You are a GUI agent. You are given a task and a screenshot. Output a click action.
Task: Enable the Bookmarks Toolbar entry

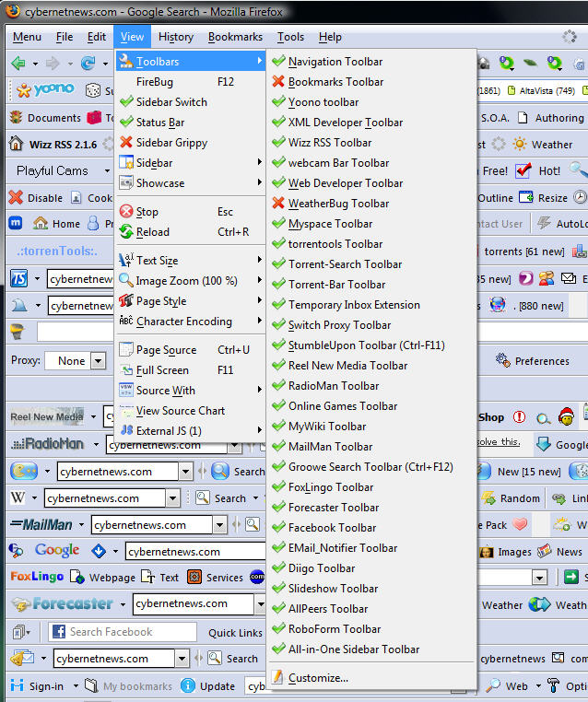tap(335, 82)
